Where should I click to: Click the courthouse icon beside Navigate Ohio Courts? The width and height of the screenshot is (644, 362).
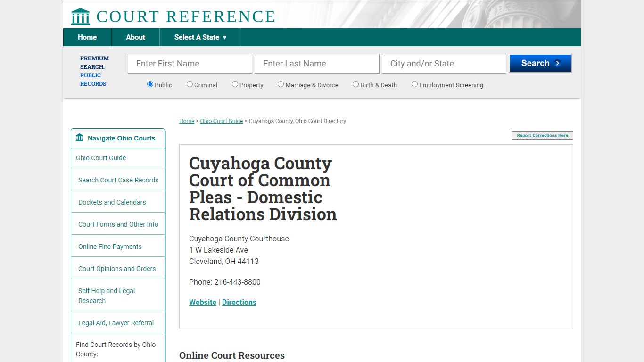[x=80, y=138]
